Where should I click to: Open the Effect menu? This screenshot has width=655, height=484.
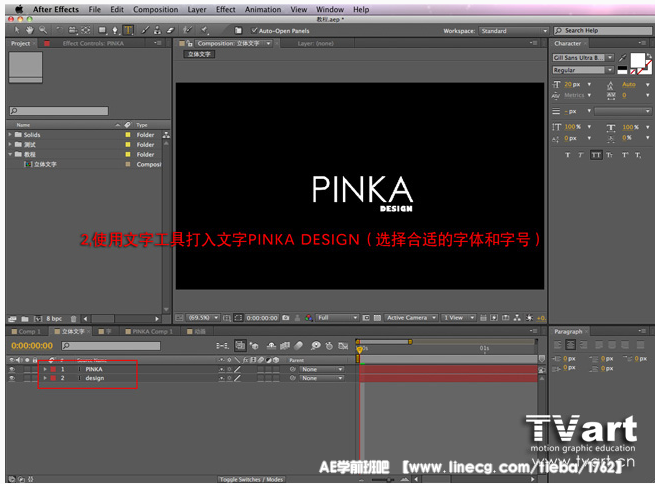226,9
